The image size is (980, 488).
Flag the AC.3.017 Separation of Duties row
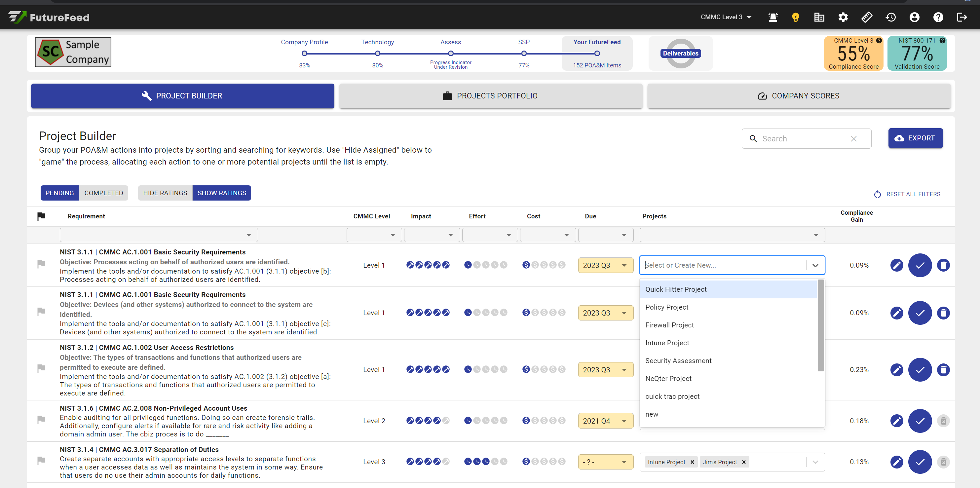pos(41,461)
